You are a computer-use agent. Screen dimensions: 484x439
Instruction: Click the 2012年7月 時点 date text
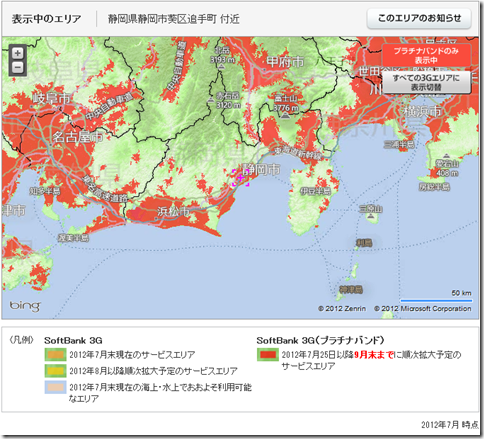pos(449,425)
